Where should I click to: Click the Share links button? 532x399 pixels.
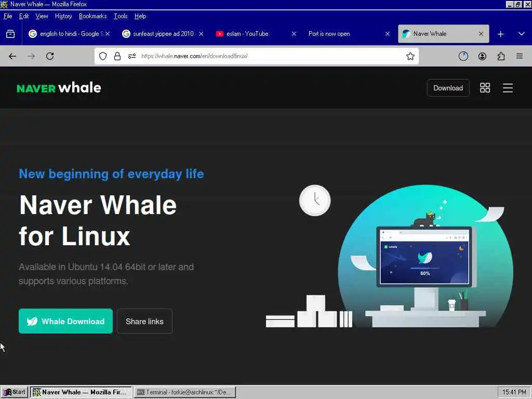[144, 321]
